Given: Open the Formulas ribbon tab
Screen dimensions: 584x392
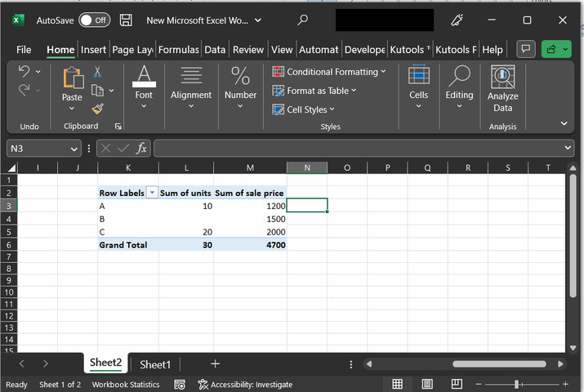Looking at the screenshot, I should pyautogui.click(x=178, y=50).
